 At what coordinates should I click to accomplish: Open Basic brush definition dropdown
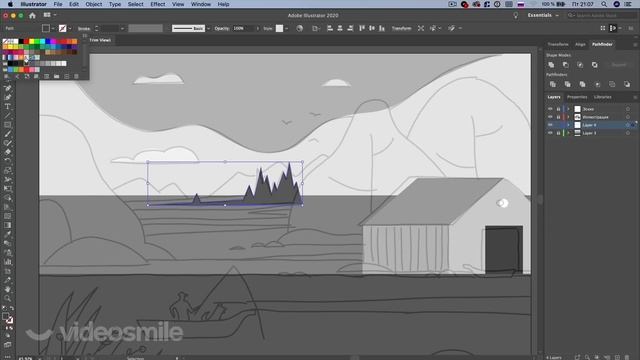209,29
